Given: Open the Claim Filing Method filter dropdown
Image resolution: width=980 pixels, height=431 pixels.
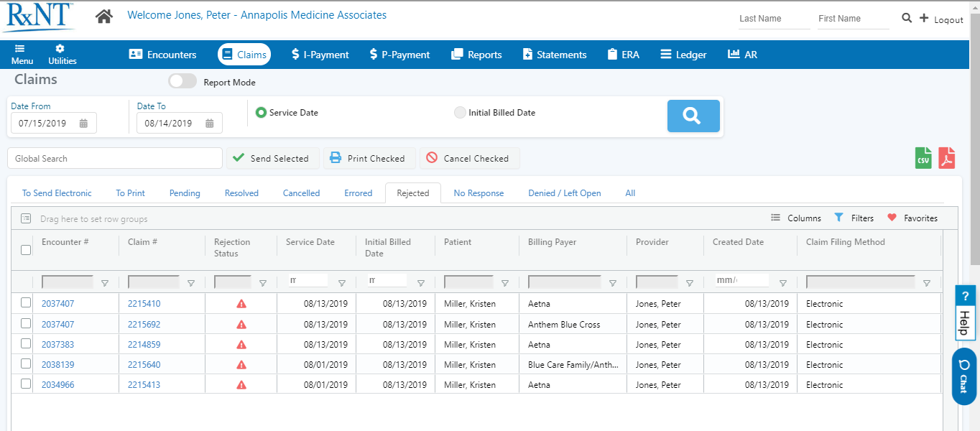Looking at the screenshot, I should point(926,283).
